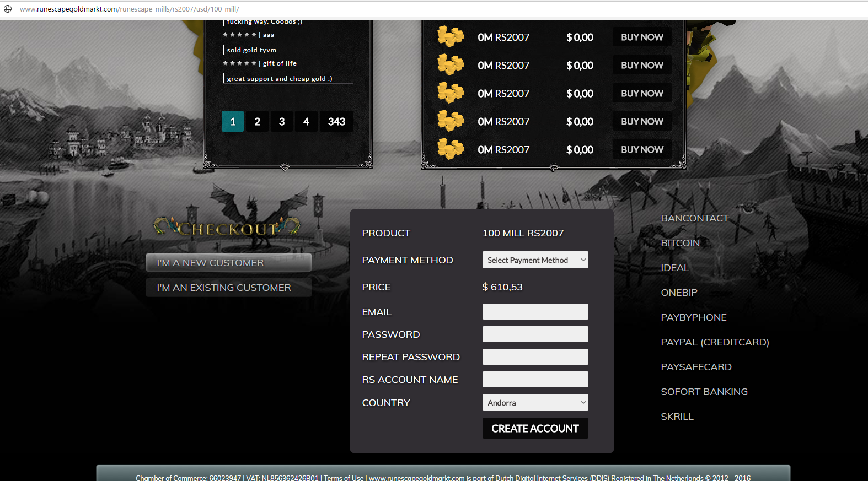
Task: Go to reviews page 2
Action: click(257, 121)
